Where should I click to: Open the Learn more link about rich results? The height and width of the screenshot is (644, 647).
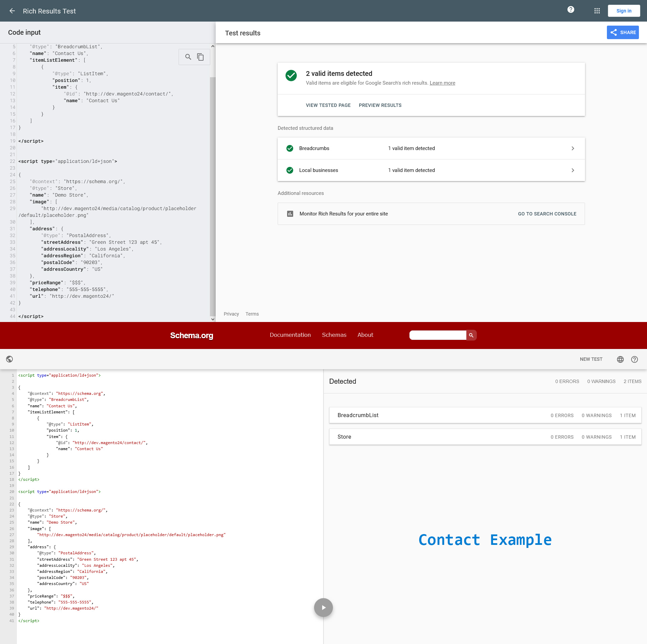click(x=442, y=83)
